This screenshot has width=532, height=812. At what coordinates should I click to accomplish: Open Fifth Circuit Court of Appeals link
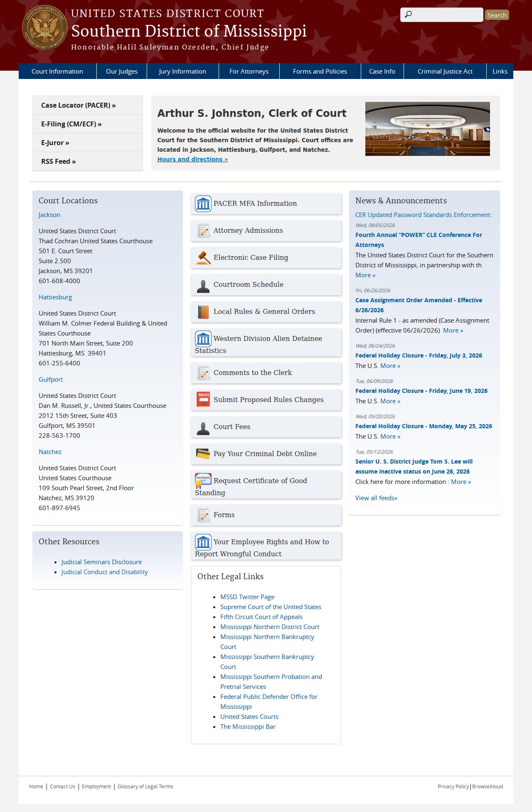[261, 617]
